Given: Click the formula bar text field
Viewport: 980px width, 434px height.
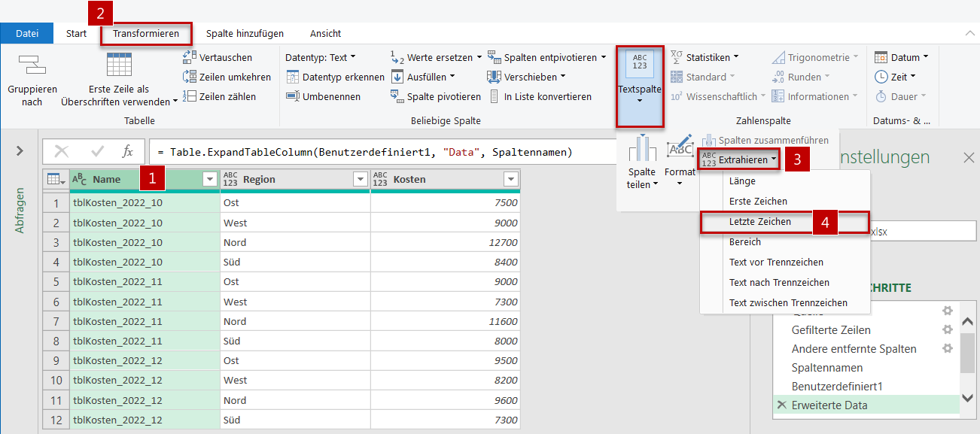Looking at the screenshot, I should (x=382, y=152).
